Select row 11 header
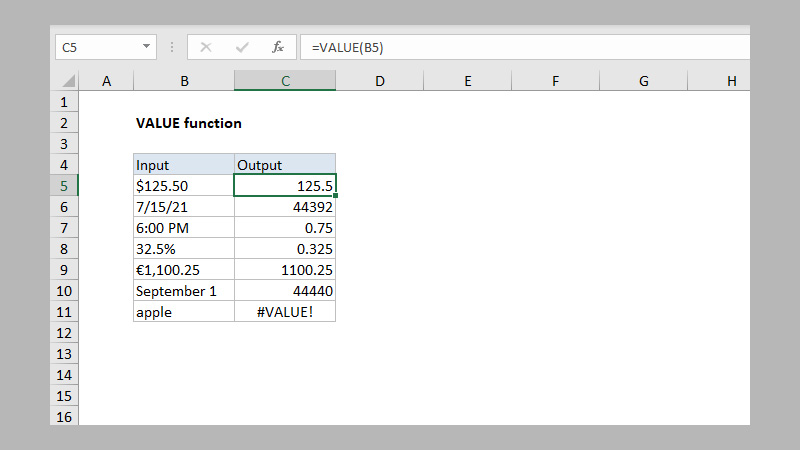This screenshot has height=450, width=800. point(64,312)
